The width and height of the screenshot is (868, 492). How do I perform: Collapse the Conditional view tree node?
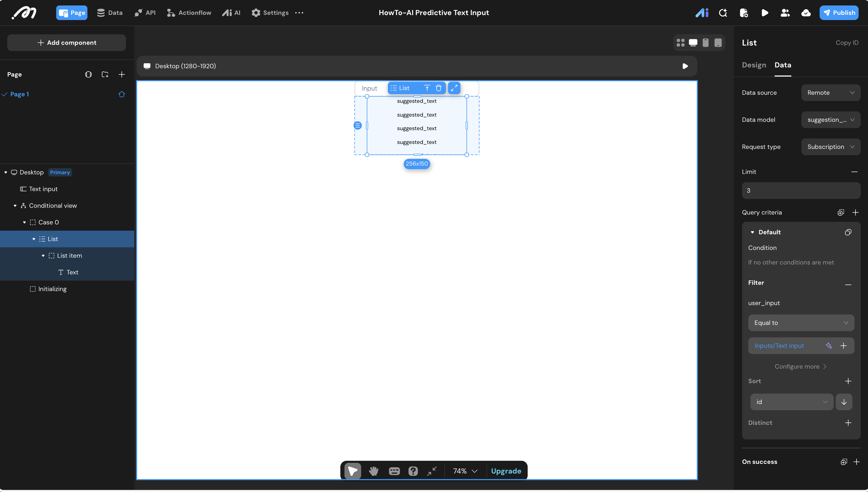point(15,205)
